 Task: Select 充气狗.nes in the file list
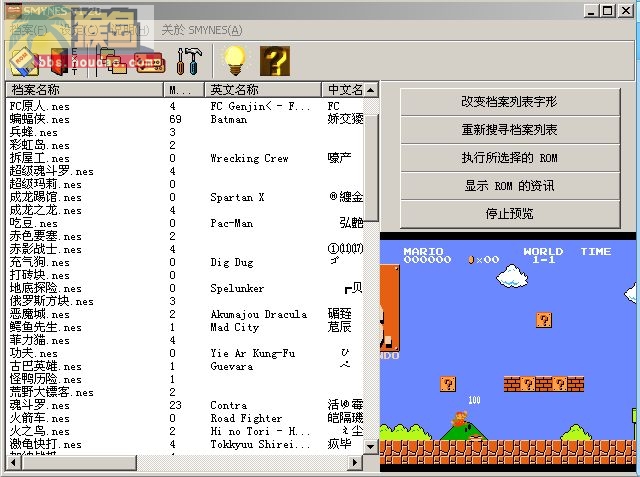(40, 262)
